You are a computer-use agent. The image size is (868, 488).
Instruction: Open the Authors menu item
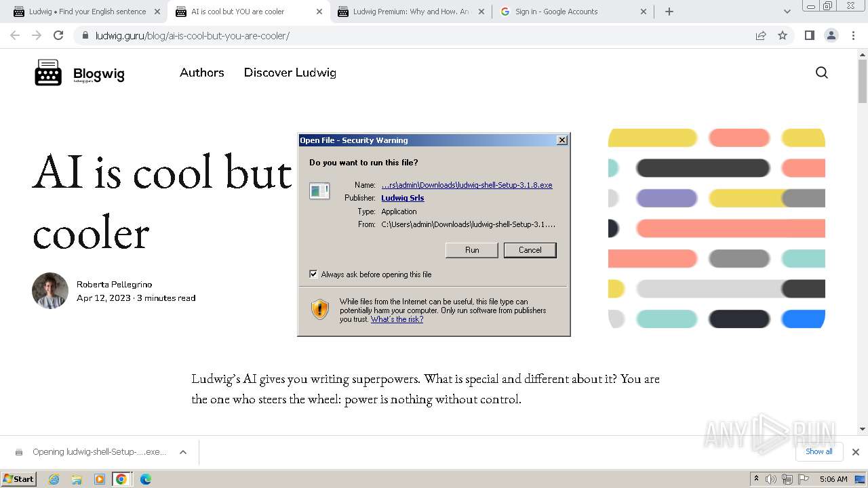click(202, 73)
